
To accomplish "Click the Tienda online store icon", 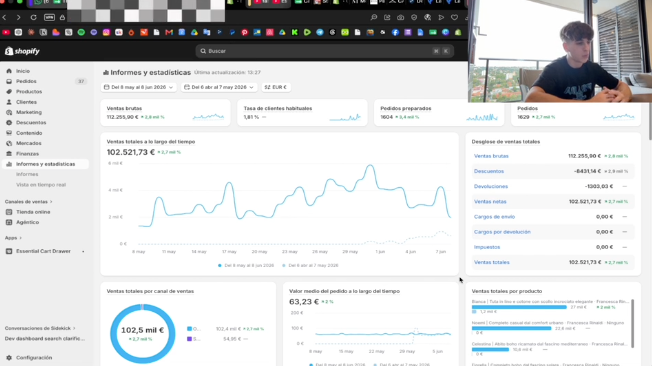I will tap(9, 212).
